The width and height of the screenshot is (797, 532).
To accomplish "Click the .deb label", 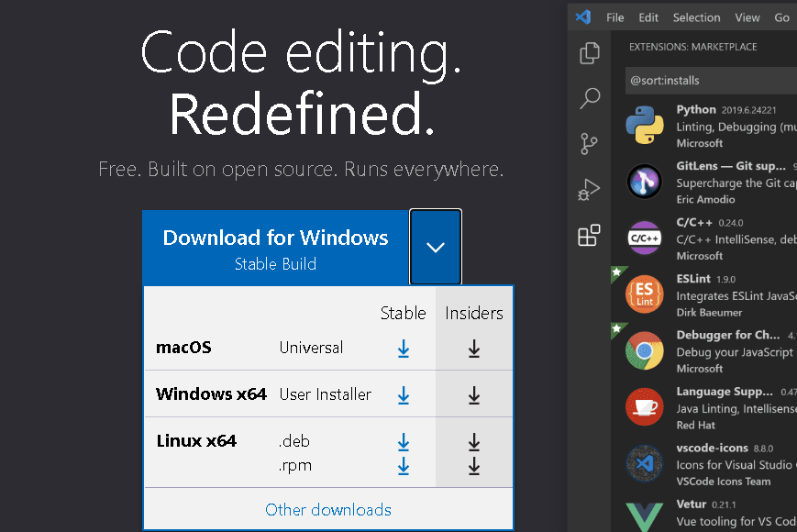I will click(x=294, y=441).
